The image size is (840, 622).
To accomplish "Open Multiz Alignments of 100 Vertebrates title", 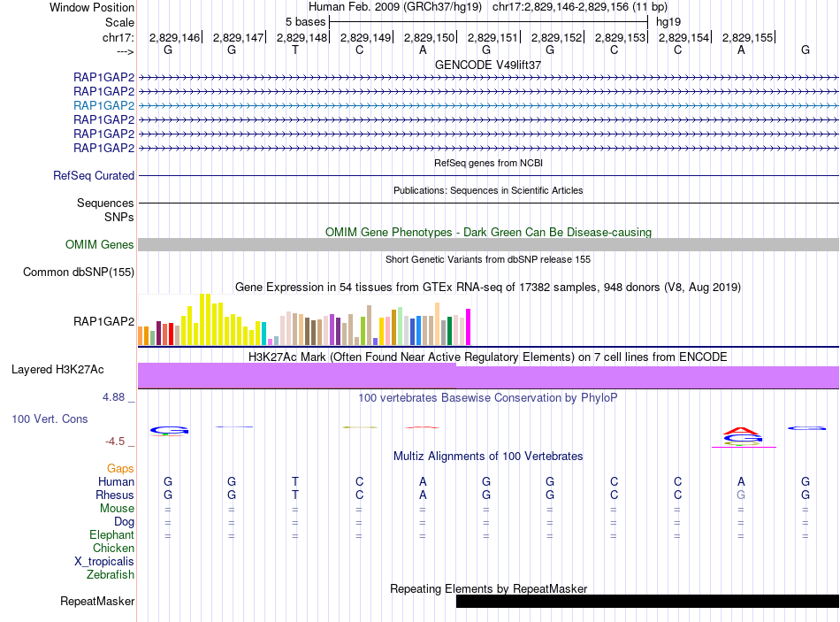I will [x=488, y=457].
